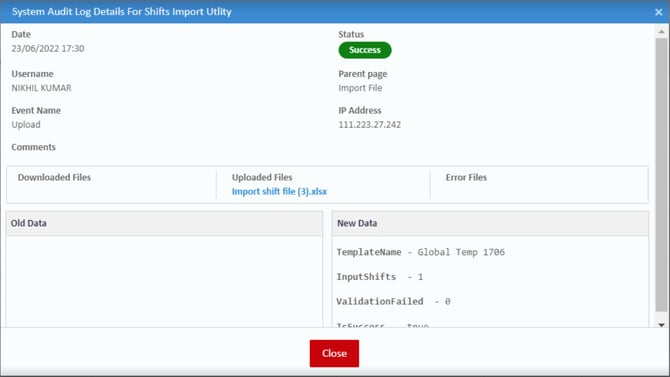Click the scrollbar down arrow
Screen dimensions: 670x377
click(661, 325)
